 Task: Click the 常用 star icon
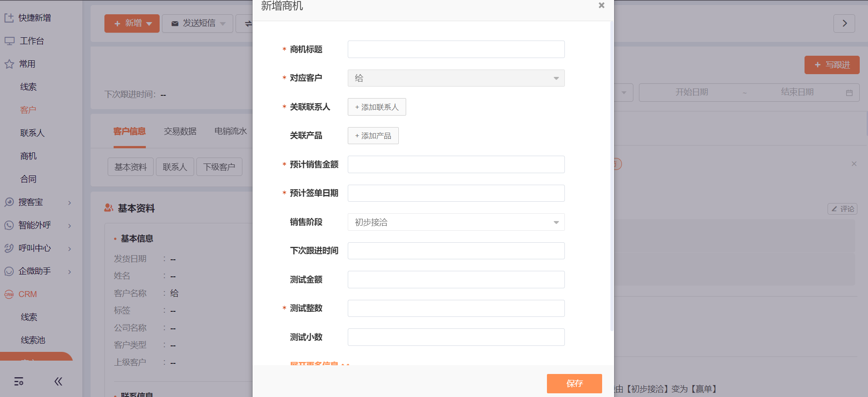click(x=9, y=64)
